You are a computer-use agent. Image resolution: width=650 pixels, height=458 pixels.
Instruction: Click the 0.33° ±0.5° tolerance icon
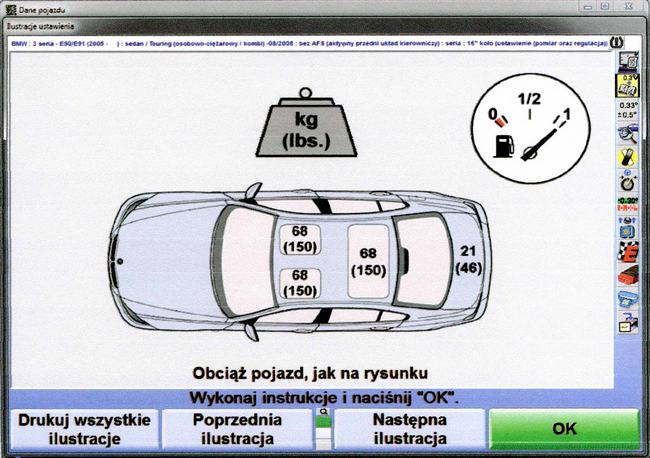point(628,110)
